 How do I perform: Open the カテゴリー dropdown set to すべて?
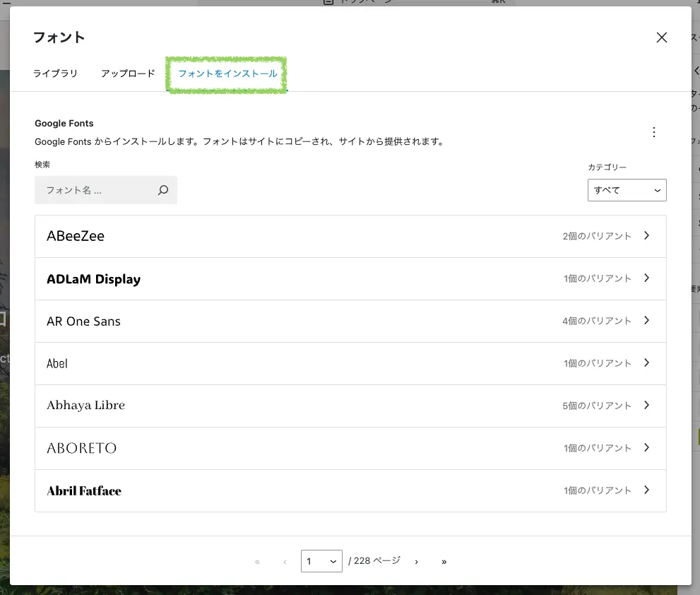coord(627,190)
